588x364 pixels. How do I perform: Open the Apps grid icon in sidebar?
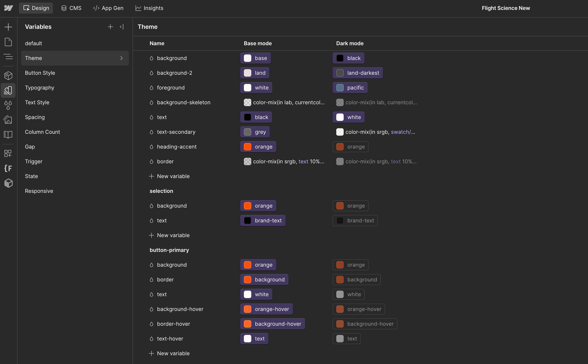coord(8,153)
